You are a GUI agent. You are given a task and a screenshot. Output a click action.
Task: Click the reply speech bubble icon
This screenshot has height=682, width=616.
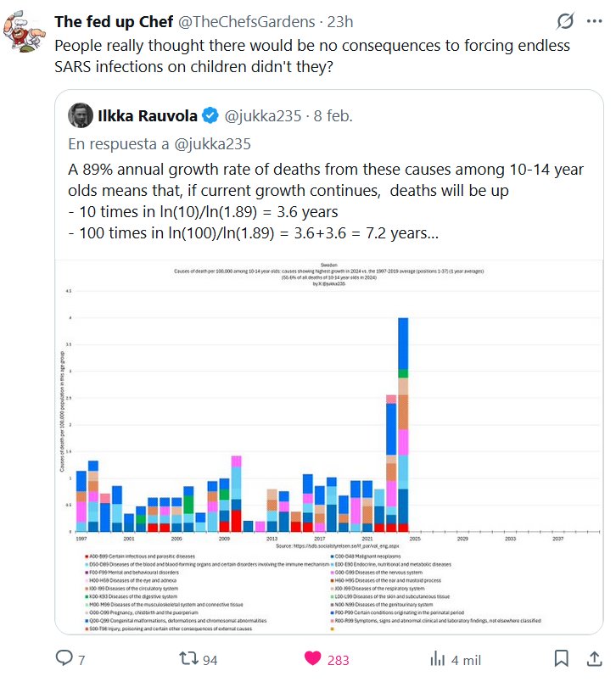(64, 659)
